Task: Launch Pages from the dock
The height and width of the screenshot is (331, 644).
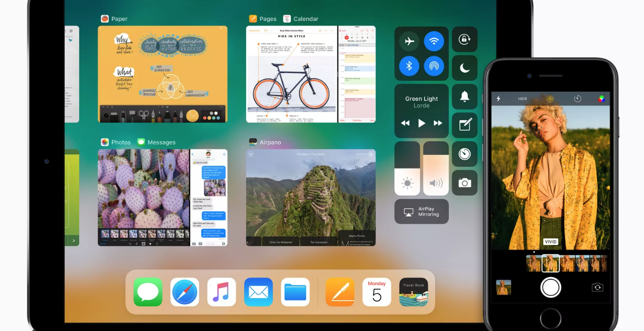Action: pyautogui.click(x=340, y=292)
